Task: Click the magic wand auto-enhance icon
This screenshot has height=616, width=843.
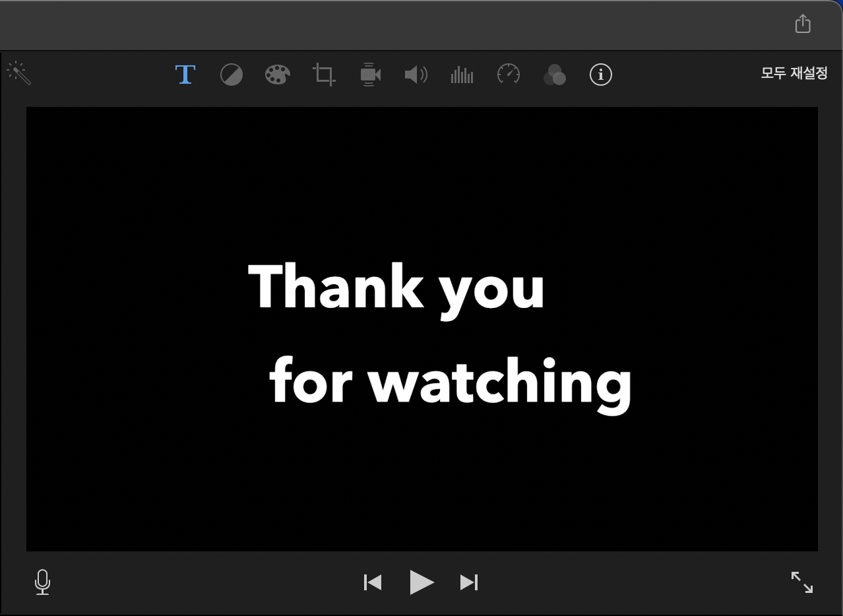Action: click(19, 73)
